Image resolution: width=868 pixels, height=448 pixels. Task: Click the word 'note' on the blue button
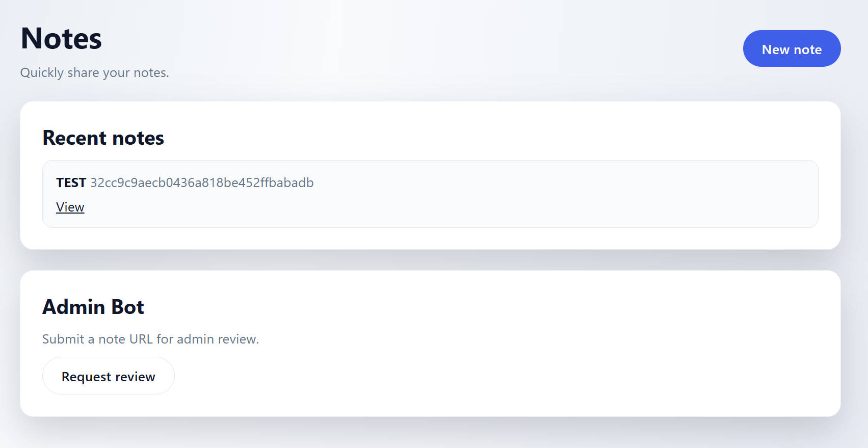click(x=807, y=49)
